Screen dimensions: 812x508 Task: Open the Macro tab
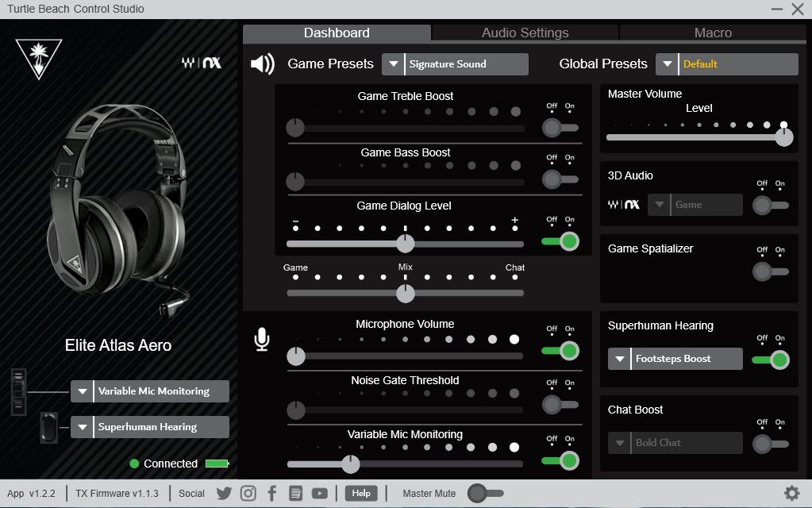[x=713, y=33]
